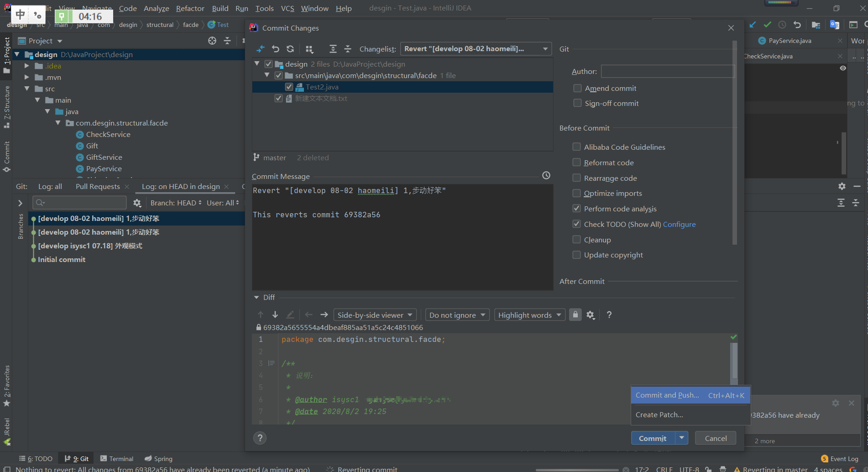Click the Configure link
868x472 pixels.
coord(679,224)
